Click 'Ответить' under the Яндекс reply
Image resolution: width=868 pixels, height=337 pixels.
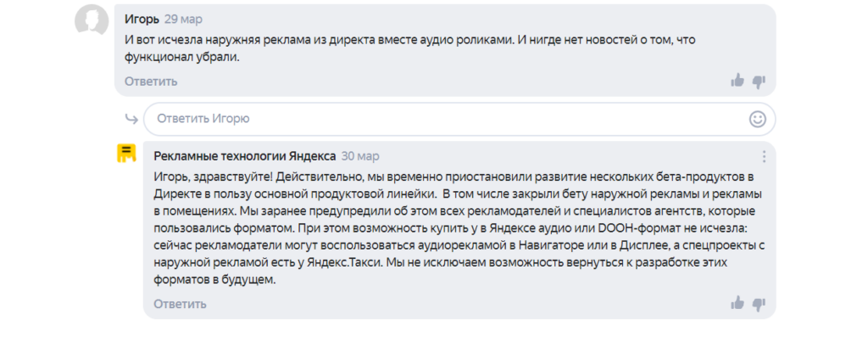[180, 304]
